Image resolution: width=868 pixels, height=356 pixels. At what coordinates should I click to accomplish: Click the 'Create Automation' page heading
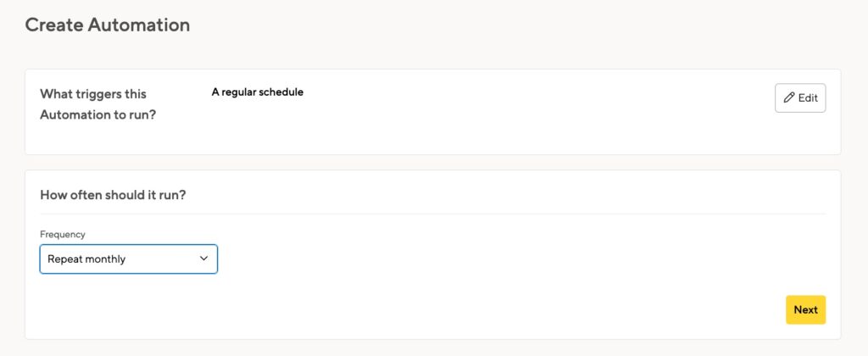click(x=108, y=25)
